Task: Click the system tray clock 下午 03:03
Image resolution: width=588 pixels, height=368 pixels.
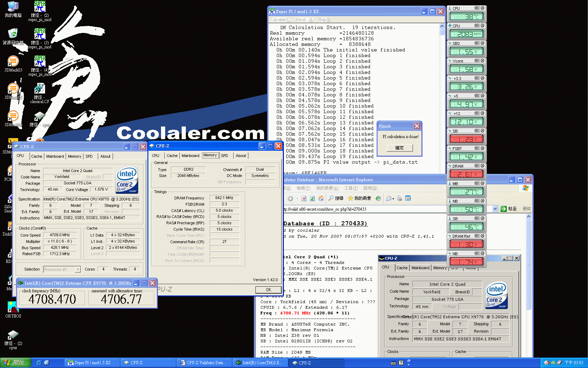Action: pos(574,363)
